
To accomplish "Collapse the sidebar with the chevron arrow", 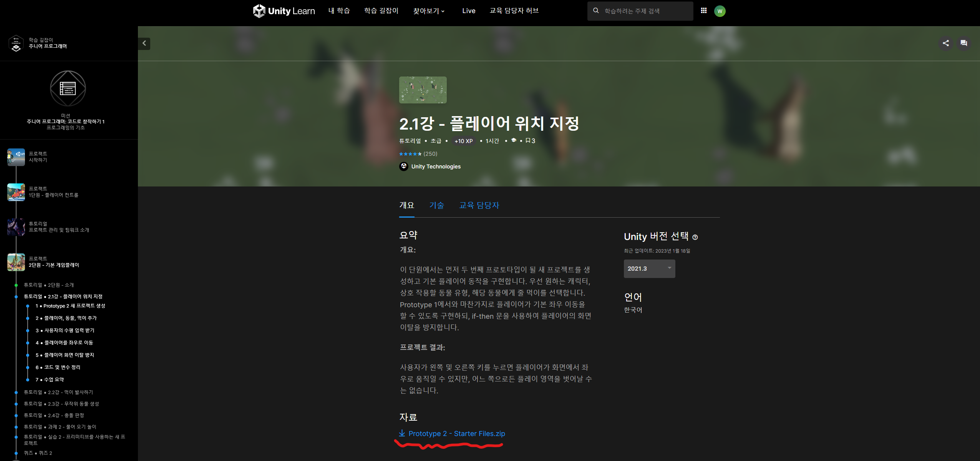I will (x=144, y=43).
